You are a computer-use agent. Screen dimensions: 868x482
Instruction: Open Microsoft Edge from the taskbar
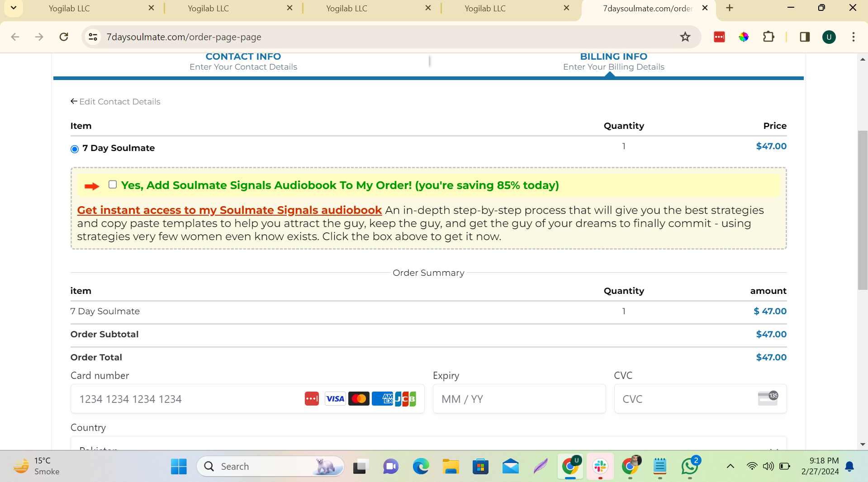421,466
